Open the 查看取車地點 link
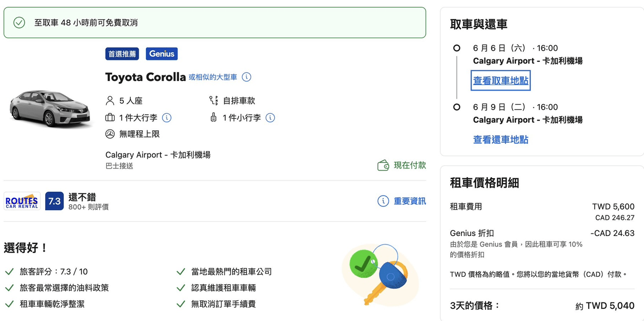644x321 pixels. 501,81
